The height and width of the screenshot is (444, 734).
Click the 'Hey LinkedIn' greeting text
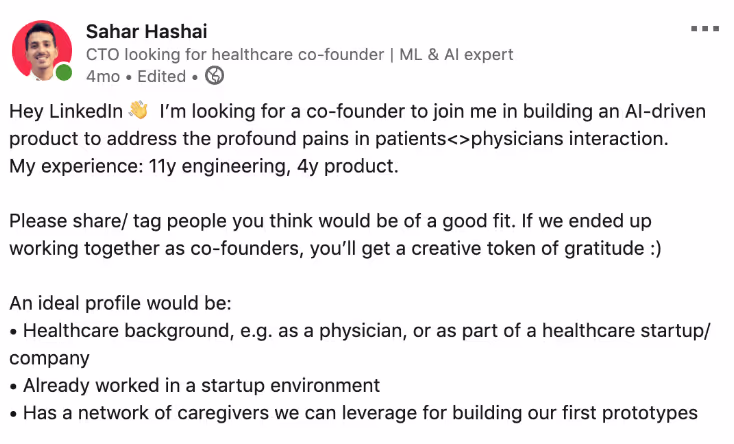pos(66,111)
